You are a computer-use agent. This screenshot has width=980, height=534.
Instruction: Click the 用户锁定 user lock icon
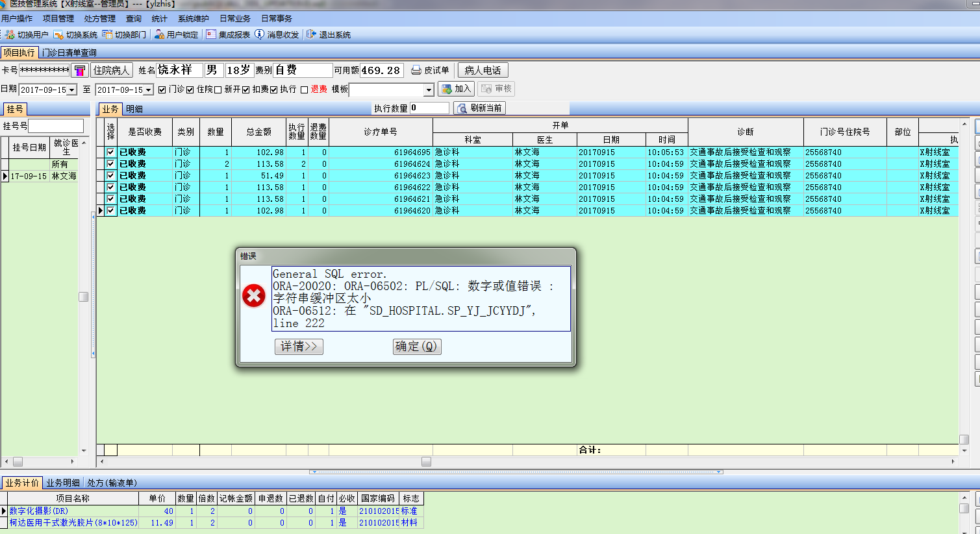click(159, 34)
